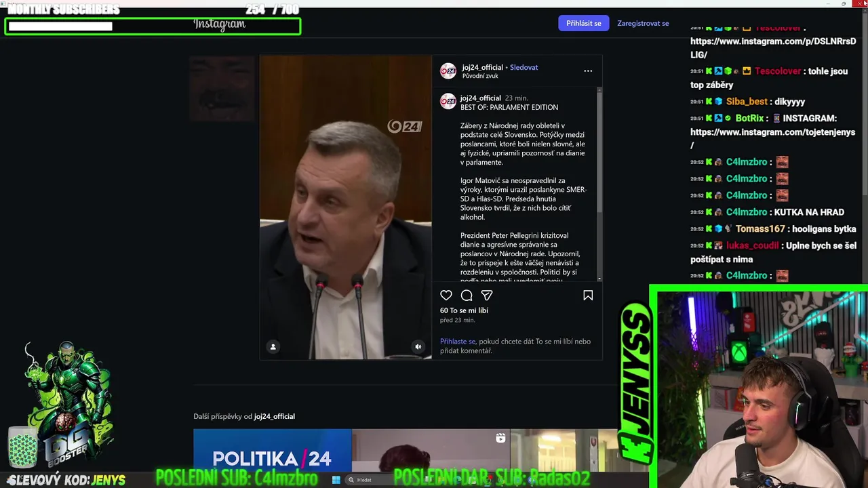Open the tojetenjenys Instagram link in chat
868x488 pixels.
pos(772,138)
